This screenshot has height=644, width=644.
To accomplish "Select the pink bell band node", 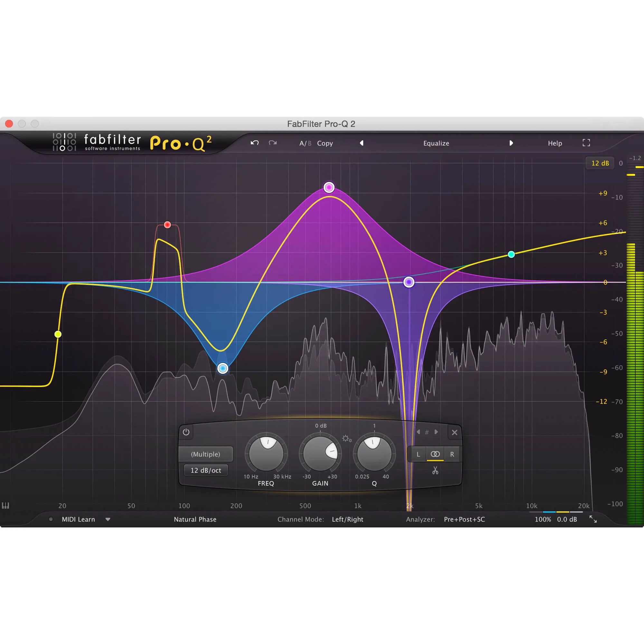I will click(329, 187).
